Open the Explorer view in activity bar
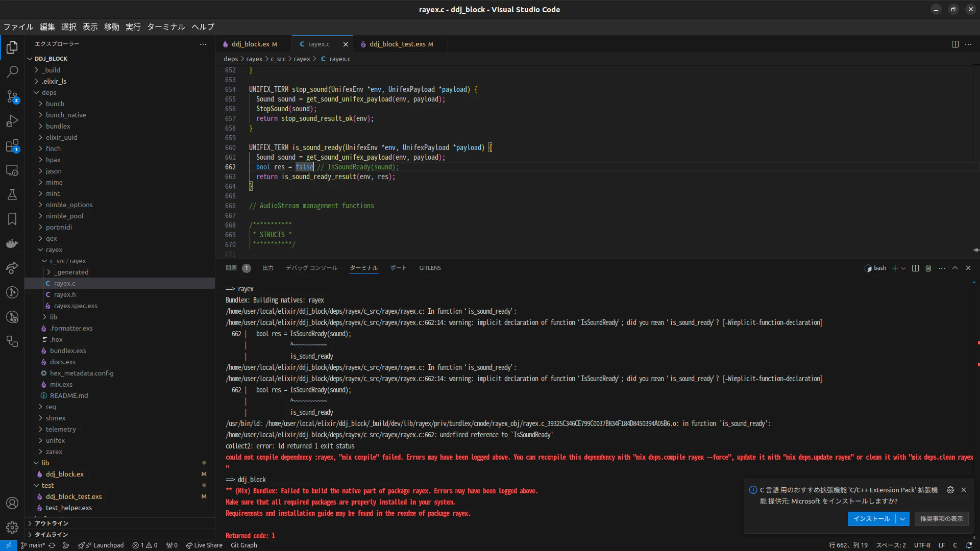The height and width of the screenshot is (551, 980). (12, 47)
